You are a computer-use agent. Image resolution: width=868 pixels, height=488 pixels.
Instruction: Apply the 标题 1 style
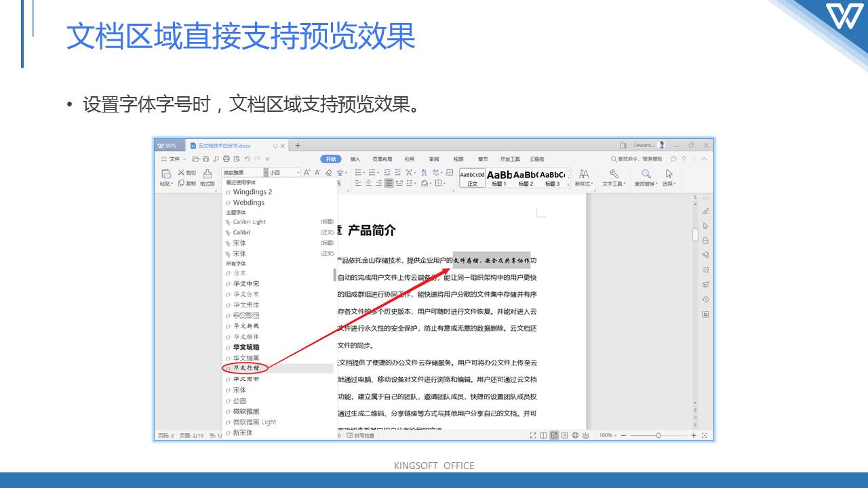pyautogui.click(x=500, y=178)
